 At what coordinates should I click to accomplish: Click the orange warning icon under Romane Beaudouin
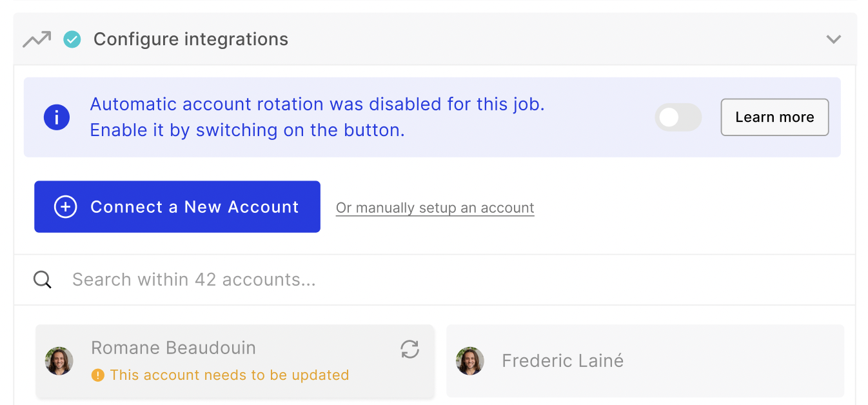coord(98,375)
